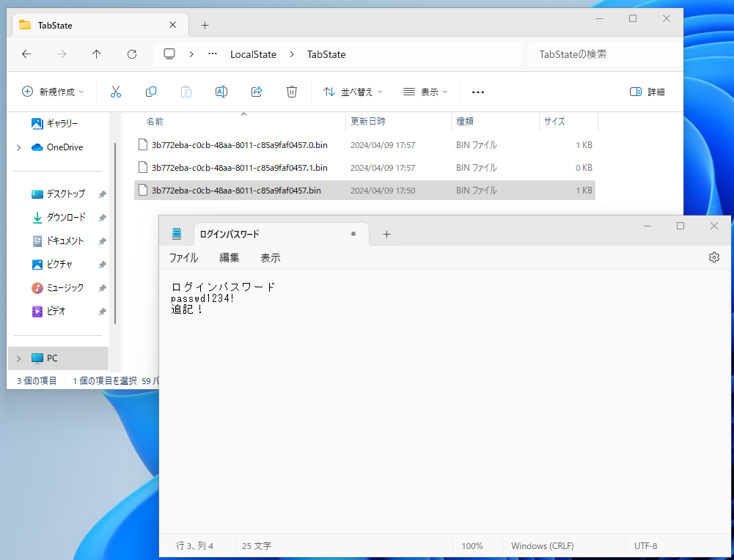Image resolution: width=734 pixels, height=560 pixels.
Task: Click LocalState in the address breadcrumb
Action: pyautogui.click(x=253, y=54)
